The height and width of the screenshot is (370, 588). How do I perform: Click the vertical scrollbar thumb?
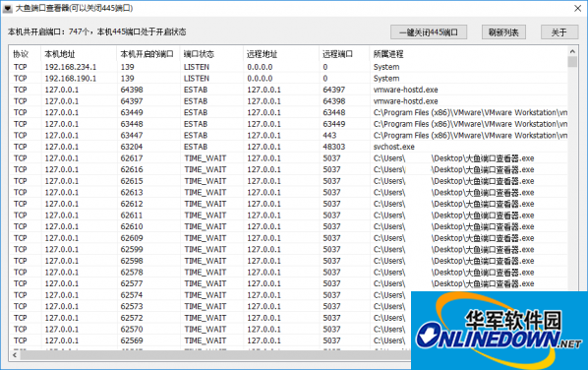pos(572,62)
